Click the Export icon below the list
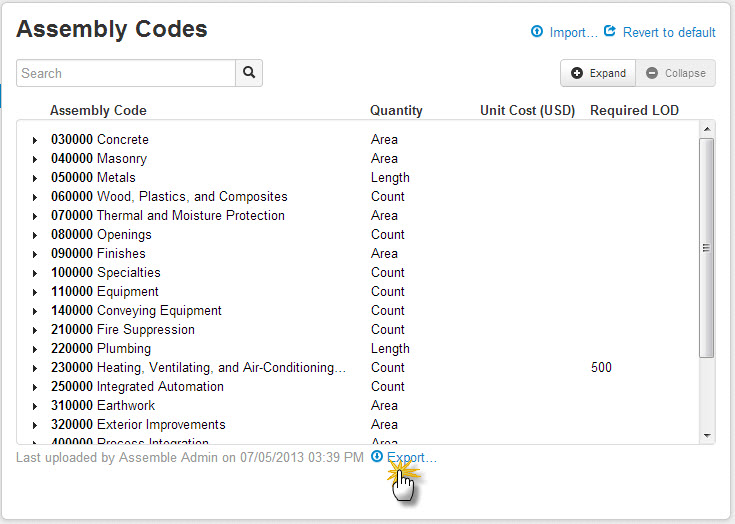Image resolution: width=735 pixels, height=524 pixels. (377, 457)
